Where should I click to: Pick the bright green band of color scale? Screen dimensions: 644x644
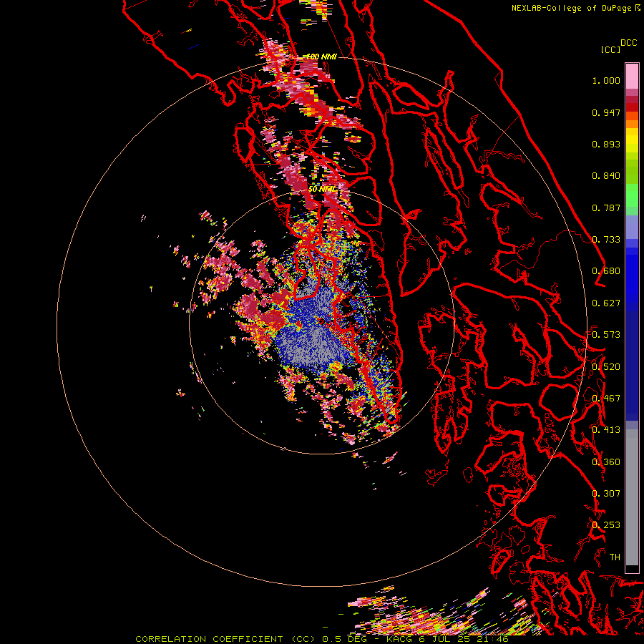click(632, 195)
